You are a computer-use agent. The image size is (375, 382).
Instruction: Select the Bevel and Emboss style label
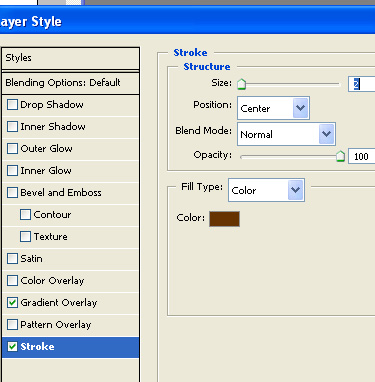[61, 193]
